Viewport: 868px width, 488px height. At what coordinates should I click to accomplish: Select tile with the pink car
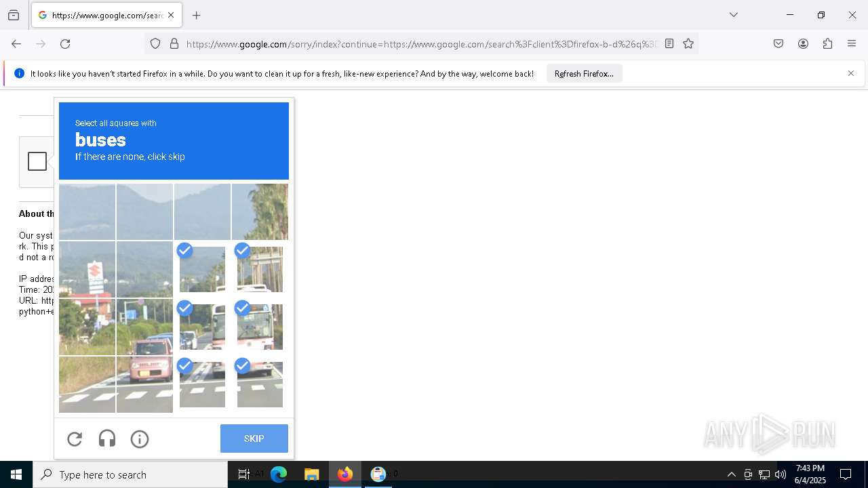pyautogui.click(x=144, y=384)
